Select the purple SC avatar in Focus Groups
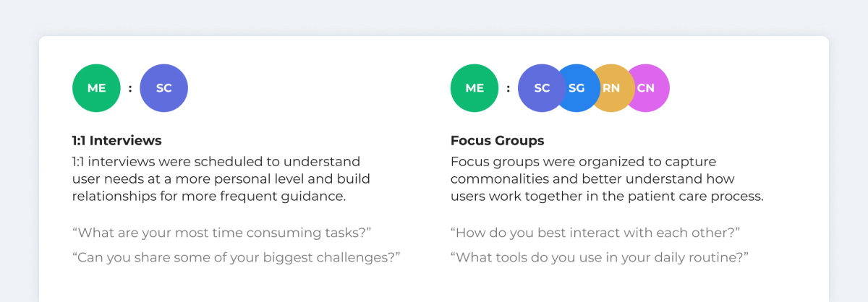The height and width of the screenshot is (302, 868). pyautogui.click(x=541, y=88)
